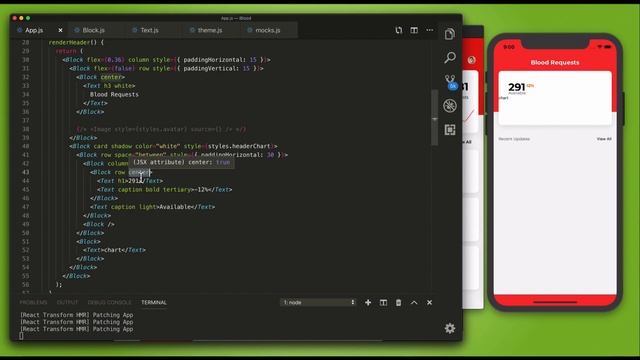The height and width of the screenshot is (360, 640).
Task: Switch to the mocks.js tab
Action: 267,30
